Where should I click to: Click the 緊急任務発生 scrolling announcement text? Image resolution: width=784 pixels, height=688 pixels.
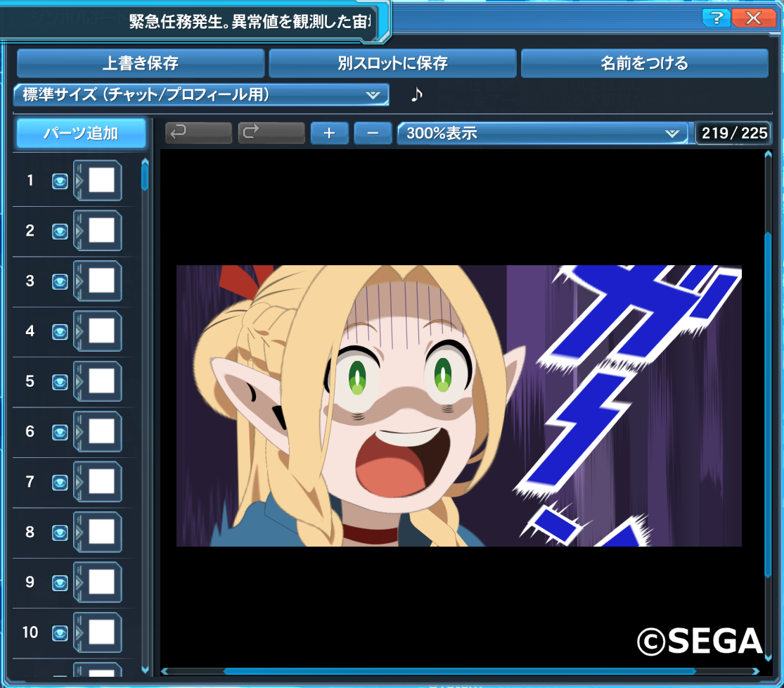click(250, 22)
